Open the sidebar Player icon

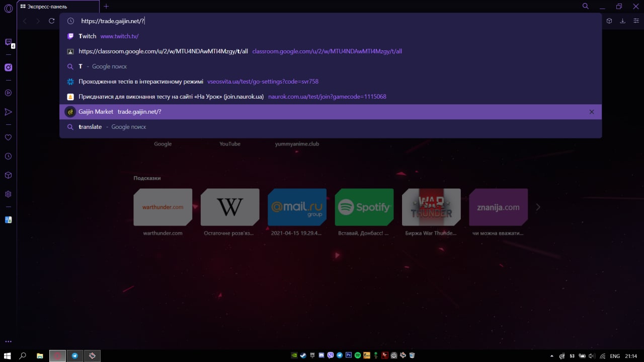(x=8, y=93)
